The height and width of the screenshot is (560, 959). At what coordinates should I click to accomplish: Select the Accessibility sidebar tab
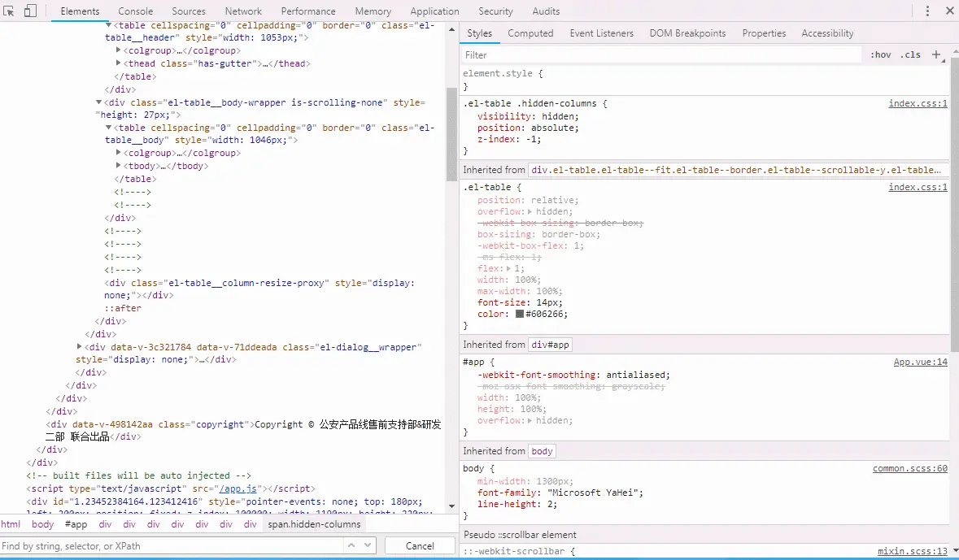827,33
